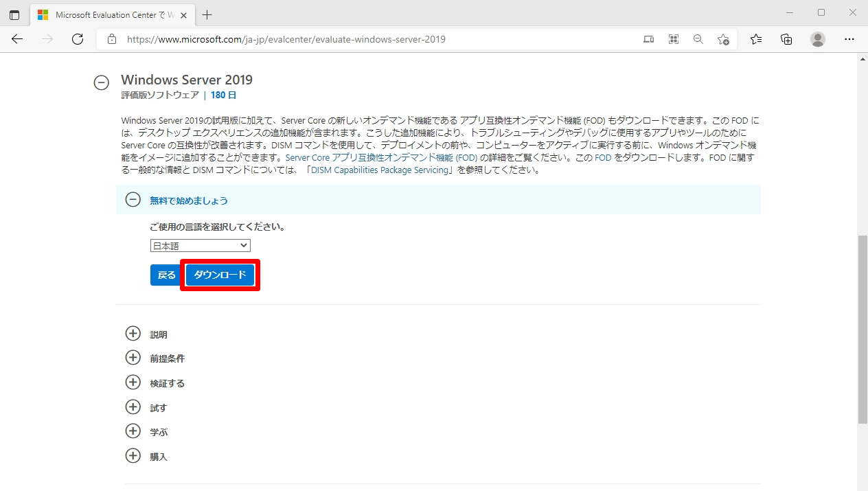Maximize the Edge window
868x491 pixels.
click(x=821, y=12)
